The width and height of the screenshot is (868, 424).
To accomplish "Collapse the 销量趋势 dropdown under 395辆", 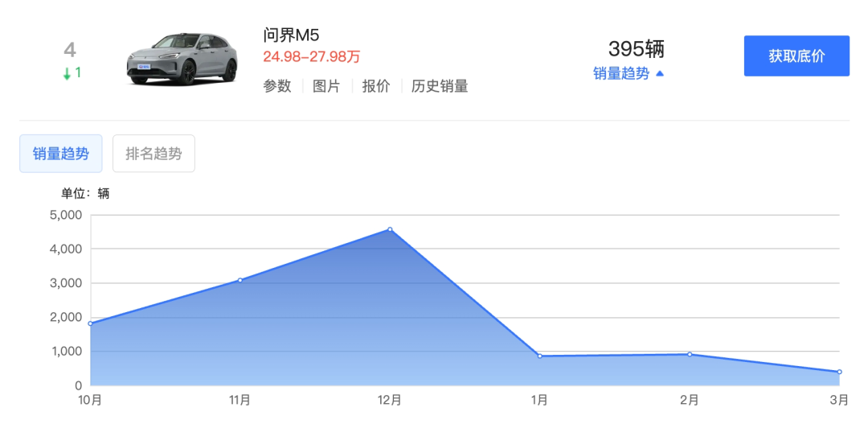I will tap(628, 74).
